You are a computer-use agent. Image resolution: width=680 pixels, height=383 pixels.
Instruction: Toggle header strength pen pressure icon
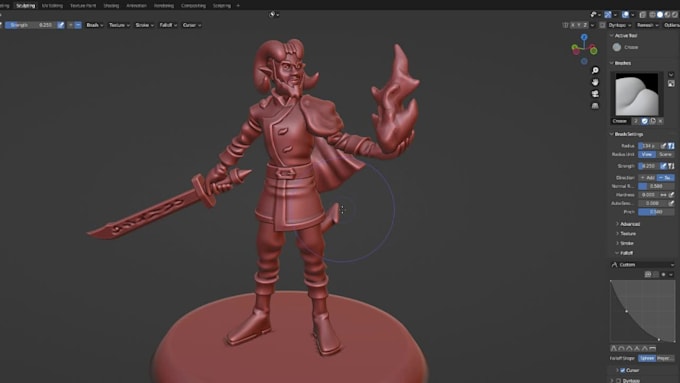coord(61,25)
